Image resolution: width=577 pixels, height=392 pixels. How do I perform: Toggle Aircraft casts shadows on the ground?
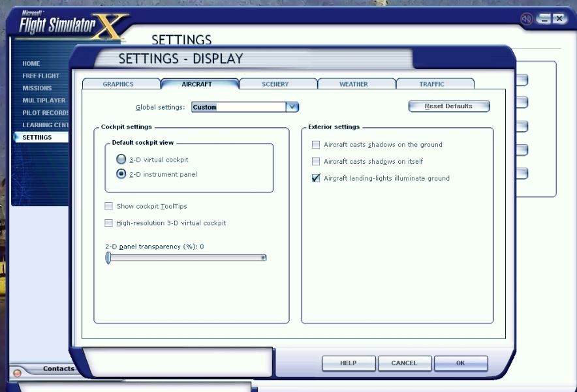click(316, 145)
